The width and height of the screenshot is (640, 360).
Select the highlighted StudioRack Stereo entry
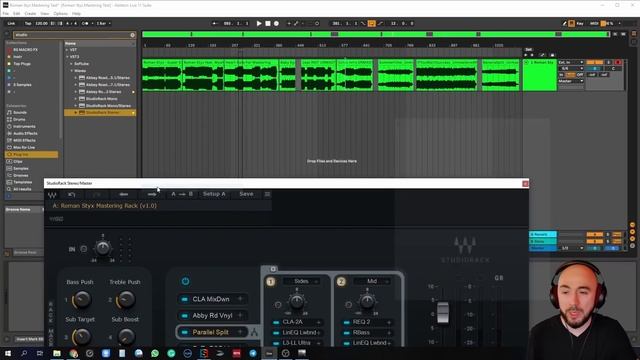tap(100, 112)
